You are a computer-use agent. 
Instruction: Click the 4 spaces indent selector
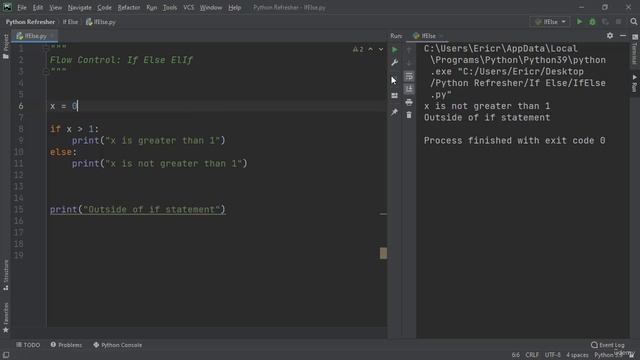[x=577, y=355]
